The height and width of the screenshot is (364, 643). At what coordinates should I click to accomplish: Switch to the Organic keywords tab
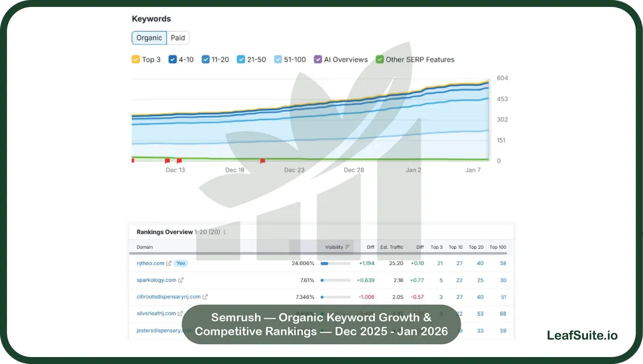(x=149, y=38)
